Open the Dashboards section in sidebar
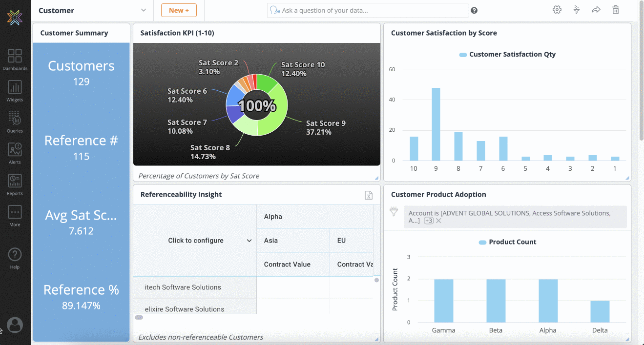The image size is (644, 345). coord(15,59)
